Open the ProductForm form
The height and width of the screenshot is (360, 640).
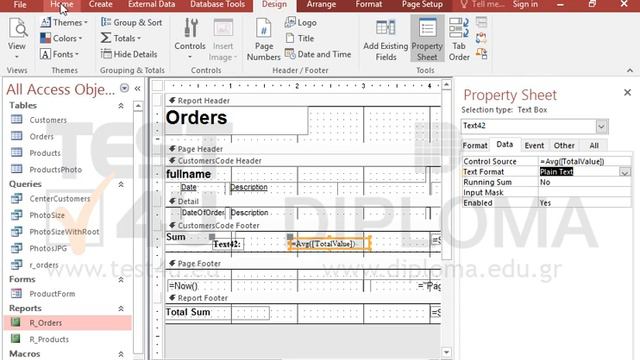point(52,294)
